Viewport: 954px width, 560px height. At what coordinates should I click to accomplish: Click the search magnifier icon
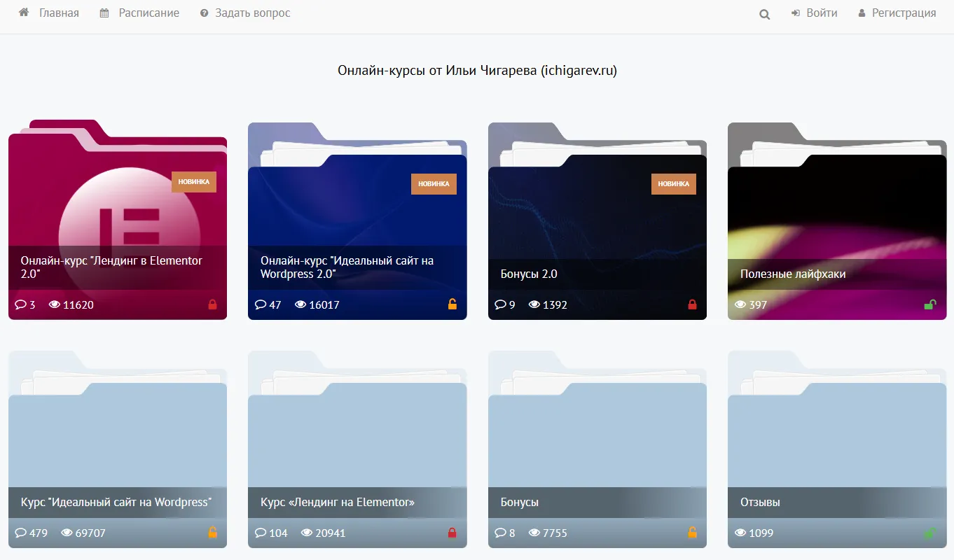point(765,14)
